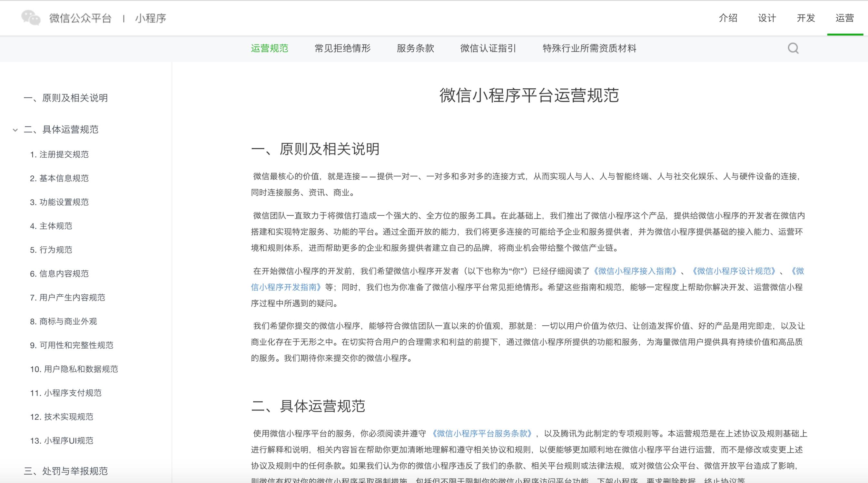Click the WeChat logo icon
The image size is (868, 483).
(x=31, y=17)
